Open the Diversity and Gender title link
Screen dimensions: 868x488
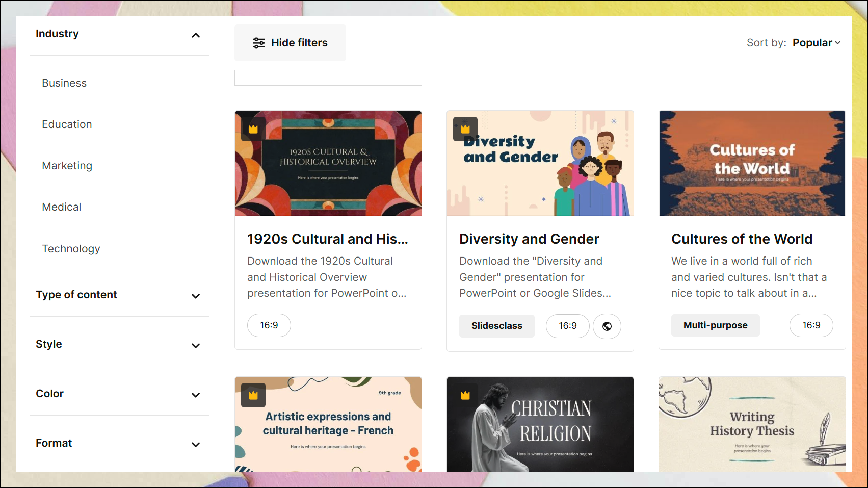tap(529, 239)
